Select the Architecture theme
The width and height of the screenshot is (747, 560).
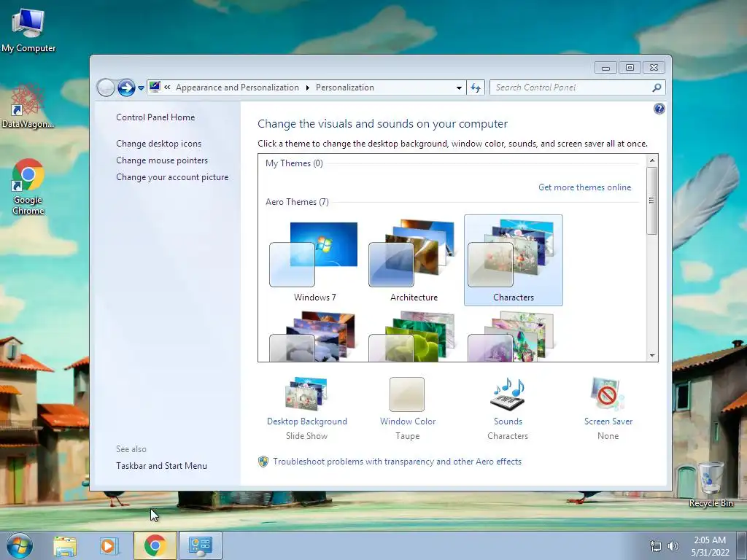(x=414, y=260)
